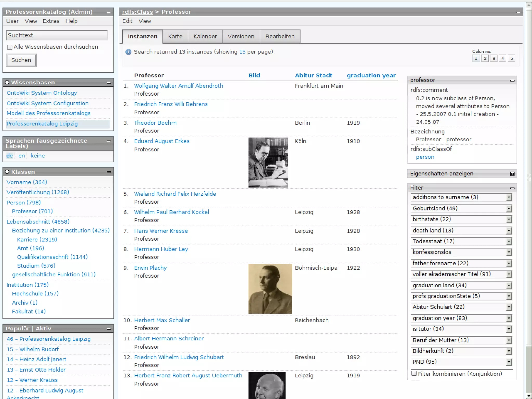Select the en language label
This screenshot has width=532, height=399.
[22, 156]
